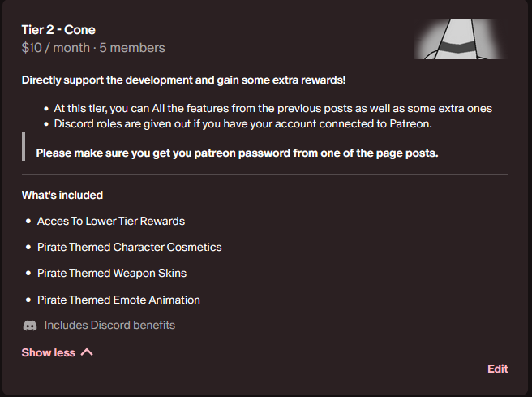Click the horizontal divider line

[265, 175]
